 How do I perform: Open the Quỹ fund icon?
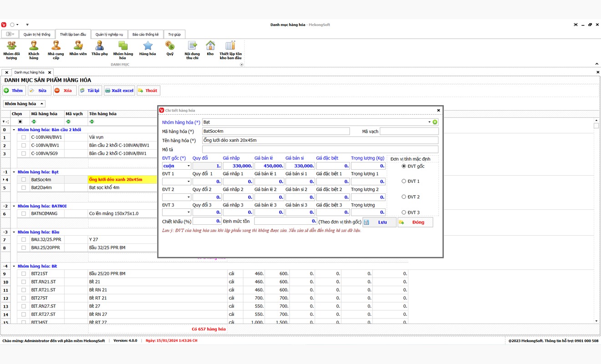(170, 45)
